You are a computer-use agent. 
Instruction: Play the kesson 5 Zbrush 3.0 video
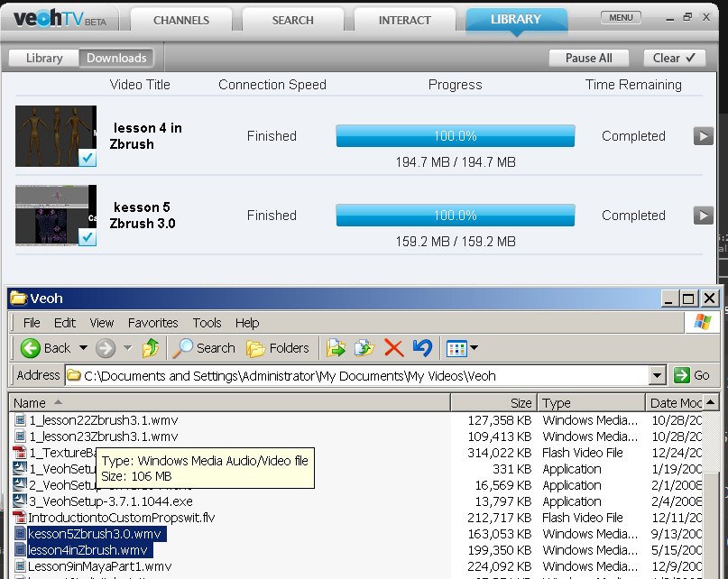[x=704, y=216]
